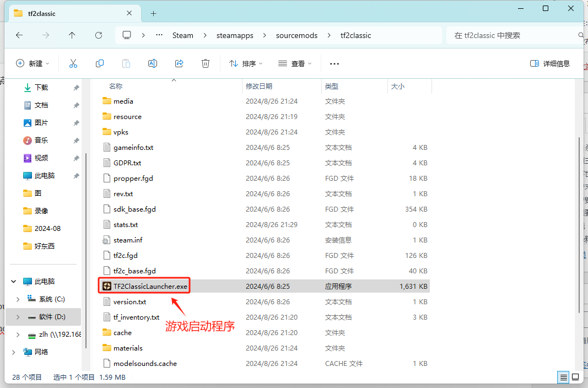This screenshot has height=388, width=588.
Task: Expand the 软件 (D:) drive node
Action: pos(18,317)
